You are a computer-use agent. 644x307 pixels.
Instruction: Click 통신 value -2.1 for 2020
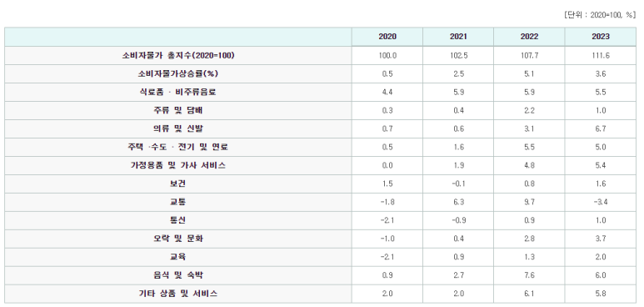pyautogui.click(x=387, y=220)
